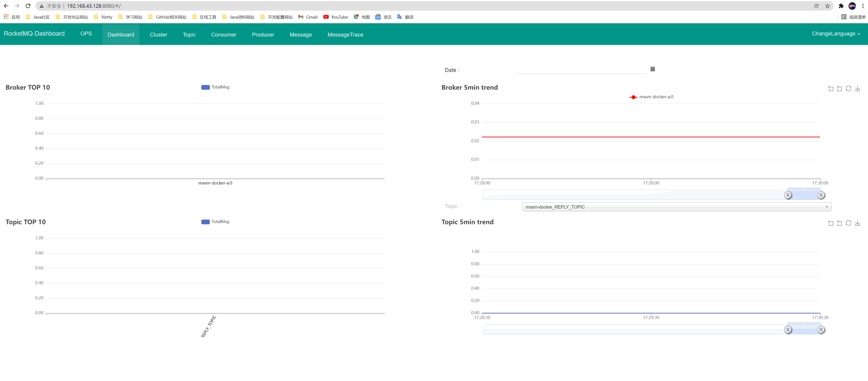The width and height of the screenshot is (868, 381).
Task: Open the OPS page link
Action: [86, 34]
